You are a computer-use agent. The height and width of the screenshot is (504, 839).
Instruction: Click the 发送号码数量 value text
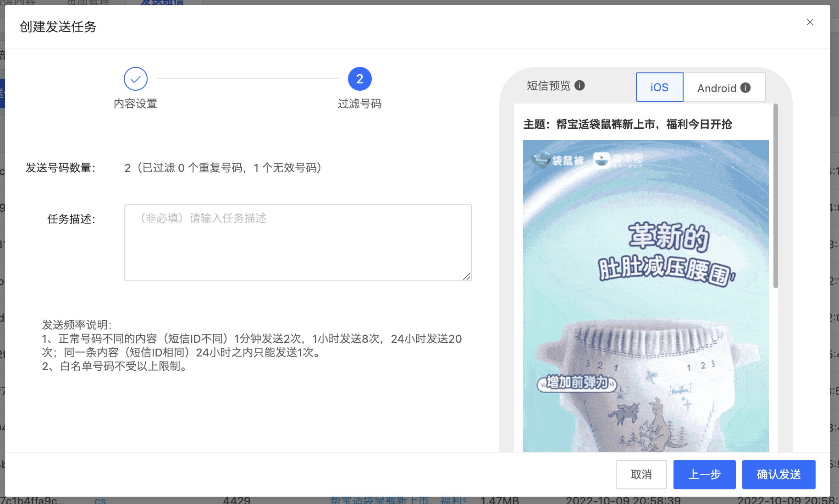[x=223, y=168]
